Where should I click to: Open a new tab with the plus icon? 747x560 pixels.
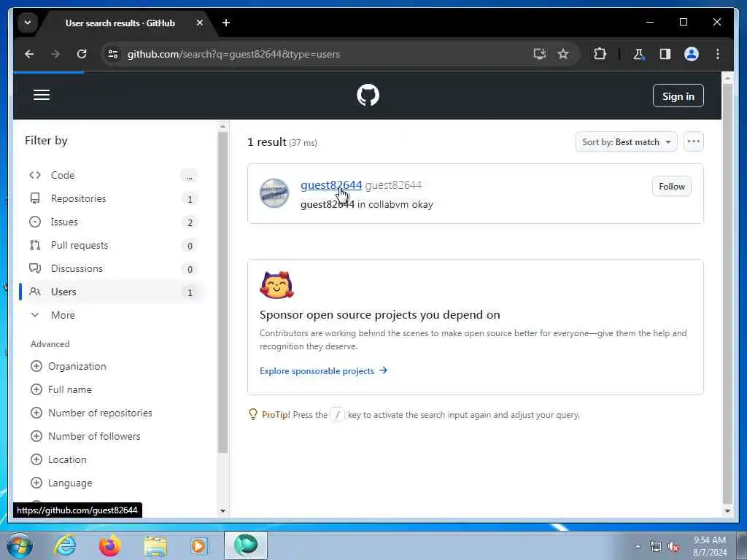226,23
